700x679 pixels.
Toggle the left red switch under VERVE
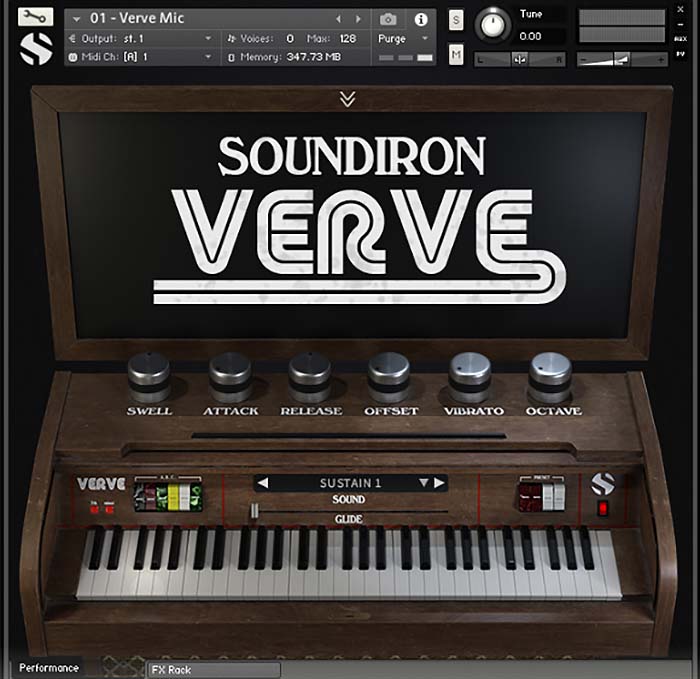click(94, 508)
